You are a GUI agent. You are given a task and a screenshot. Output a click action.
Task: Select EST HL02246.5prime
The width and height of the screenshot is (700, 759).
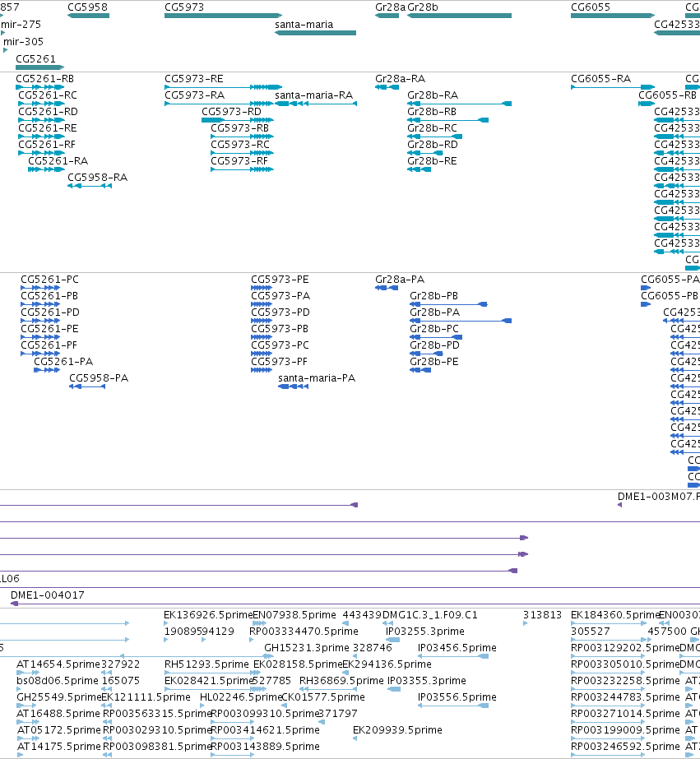coord(240,697)
